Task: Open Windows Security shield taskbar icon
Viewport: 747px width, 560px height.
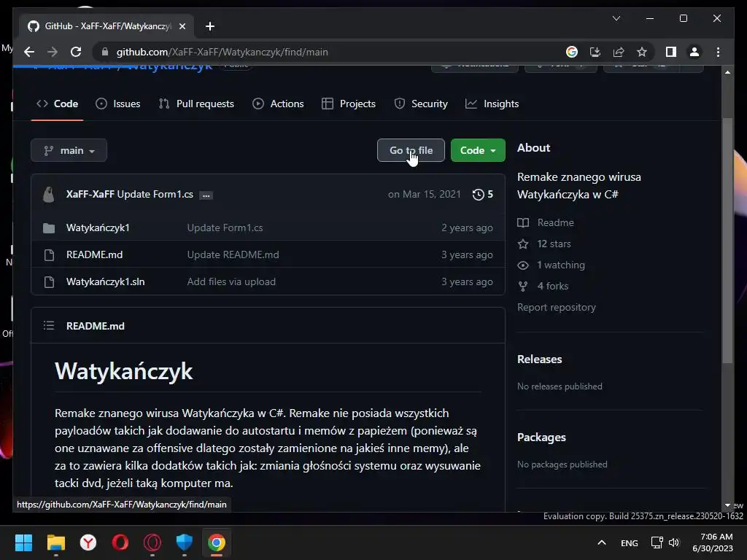Action: pos(185,542)
